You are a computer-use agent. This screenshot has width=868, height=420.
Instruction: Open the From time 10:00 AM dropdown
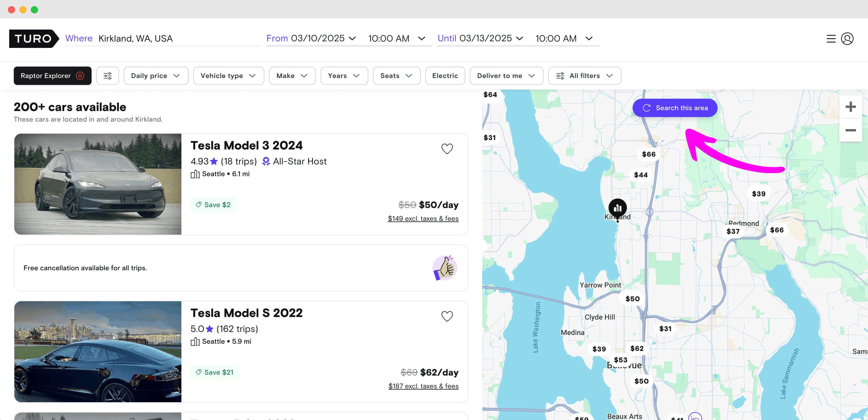tap(397, 38)
